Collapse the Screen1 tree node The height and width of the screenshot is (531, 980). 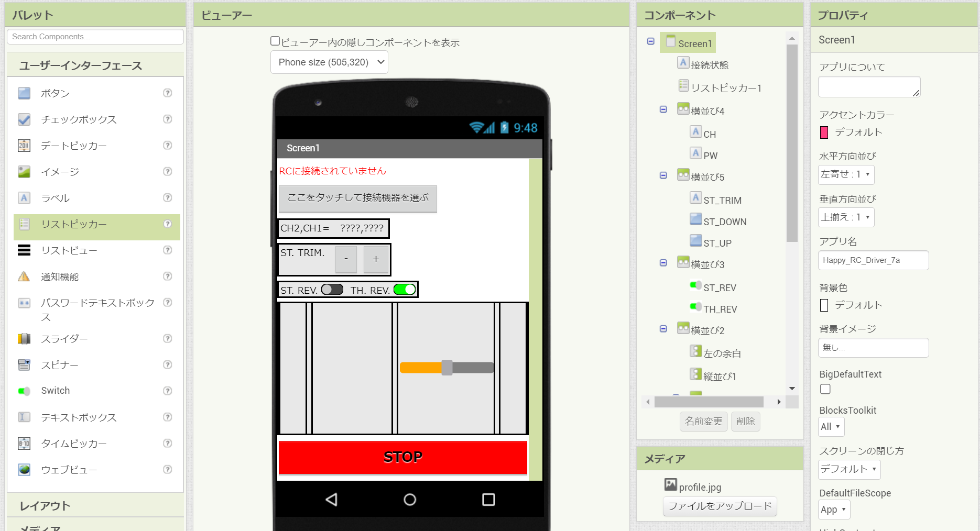click(650, 41)
